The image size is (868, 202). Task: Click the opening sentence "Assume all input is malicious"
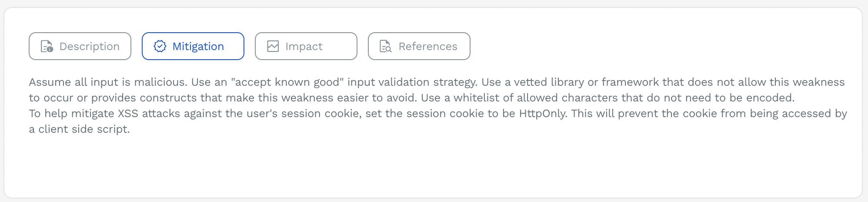[x=107, y=82]
